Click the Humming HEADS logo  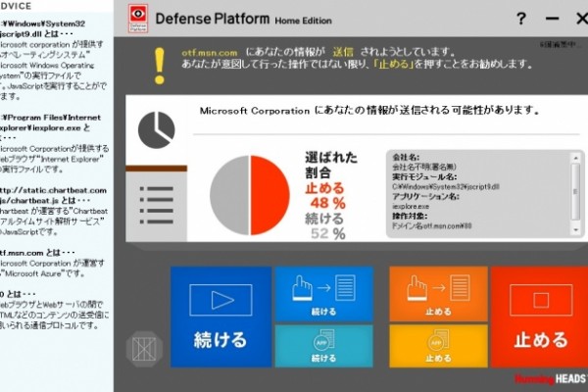(551, 379)
